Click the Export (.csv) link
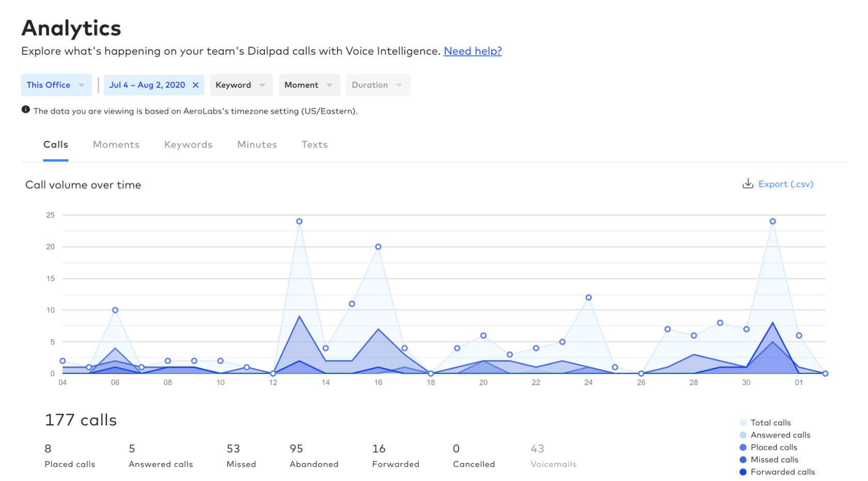The height and width of the screenshot is (481, 868). 786,184
